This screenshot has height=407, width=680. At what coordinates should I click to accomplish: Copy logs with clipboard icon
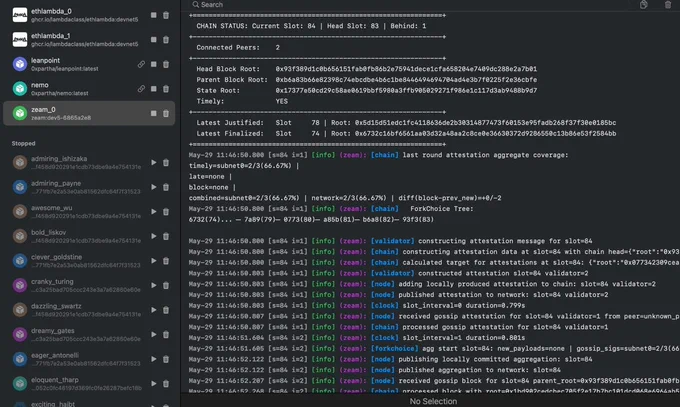click(x=644, y=4)
